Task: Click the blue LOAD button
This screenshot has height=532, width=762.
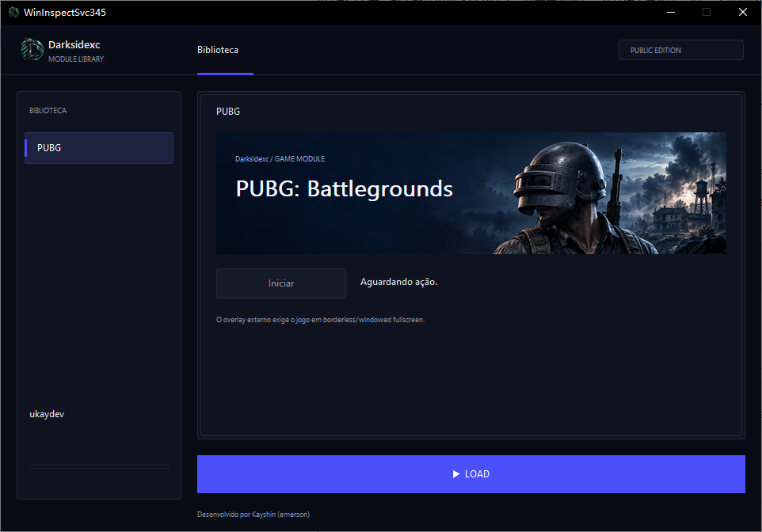Action: tap(471, 474)
